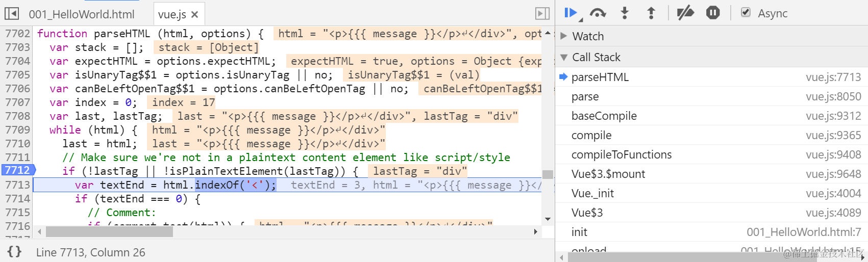
Task: Close the vue.js tab
Action: pyautogui.click(x=194, y=15)
